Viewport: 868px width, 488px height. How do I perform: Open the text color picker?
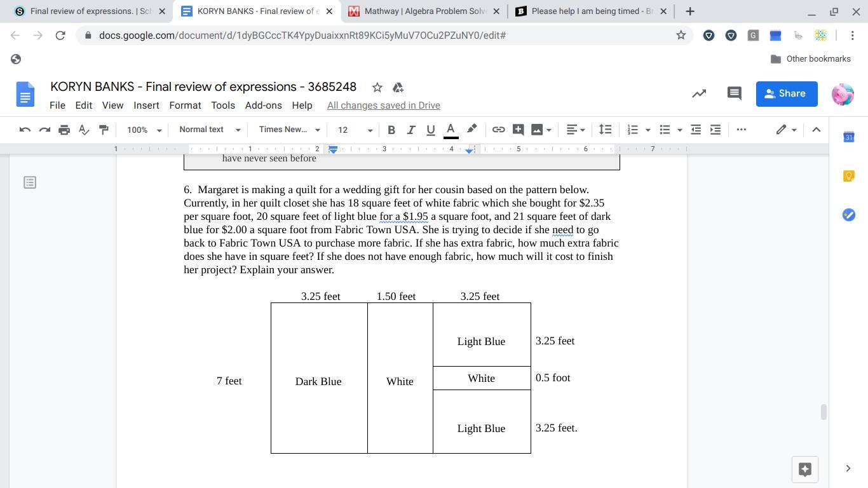(451, 130)
